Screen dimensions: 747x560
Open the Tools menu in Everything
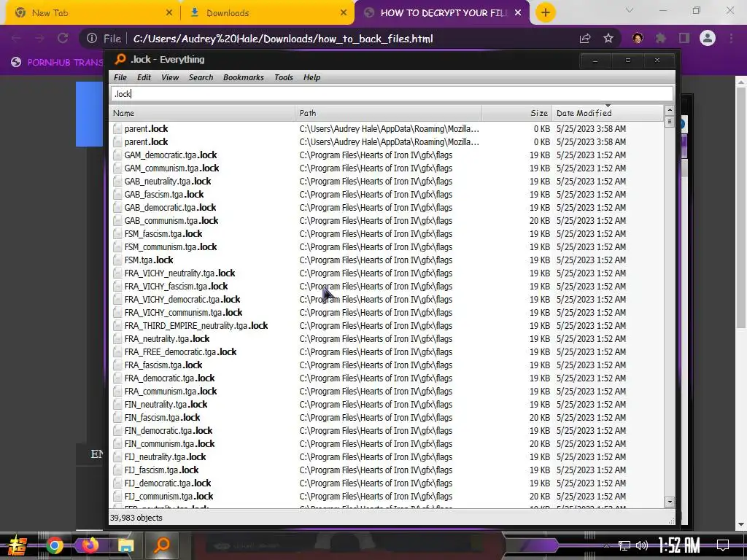(x=284, y=77)
